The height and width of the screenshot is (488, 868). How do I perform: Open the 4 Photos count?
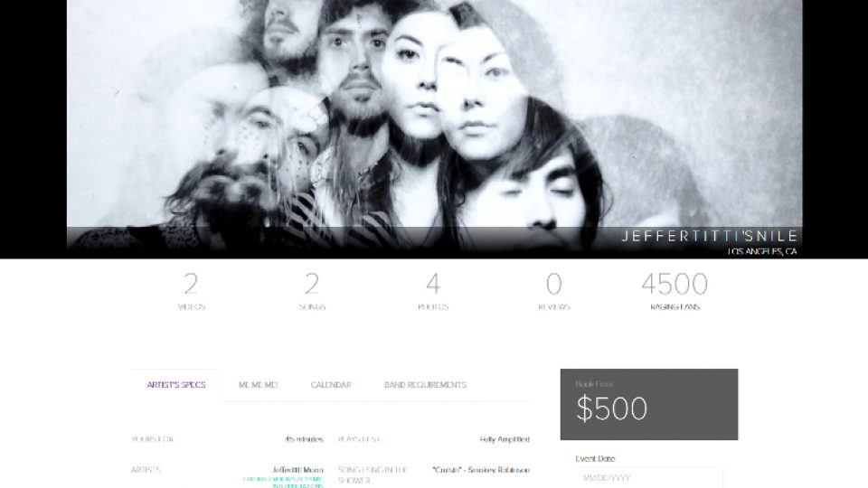point(433,292)
